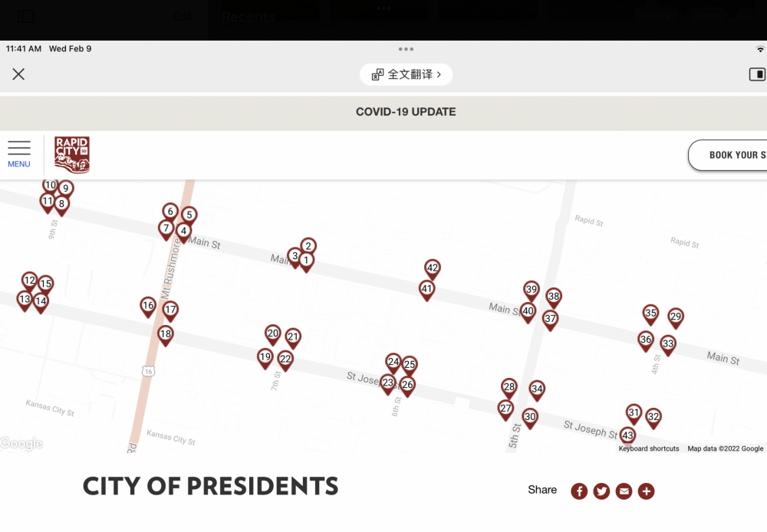Viewport: 767px width, 532px height.
Task: Click the email share icon
Action: 624,491
